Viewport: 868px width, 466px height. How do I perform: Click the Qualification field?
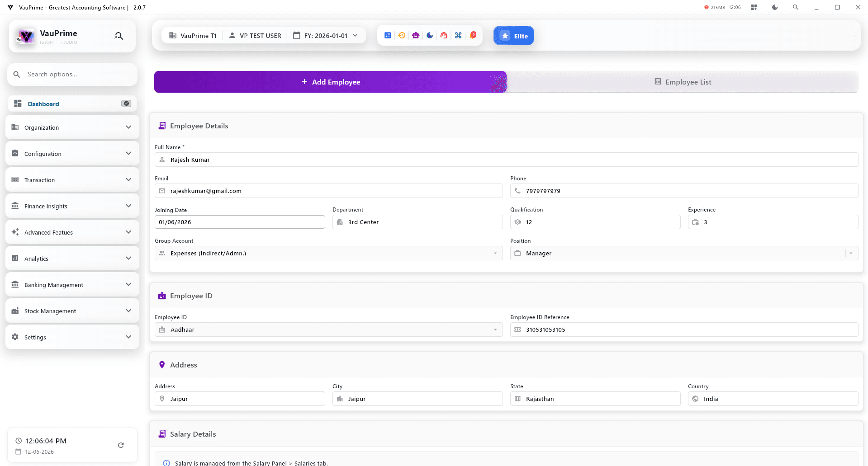[595, 222]
